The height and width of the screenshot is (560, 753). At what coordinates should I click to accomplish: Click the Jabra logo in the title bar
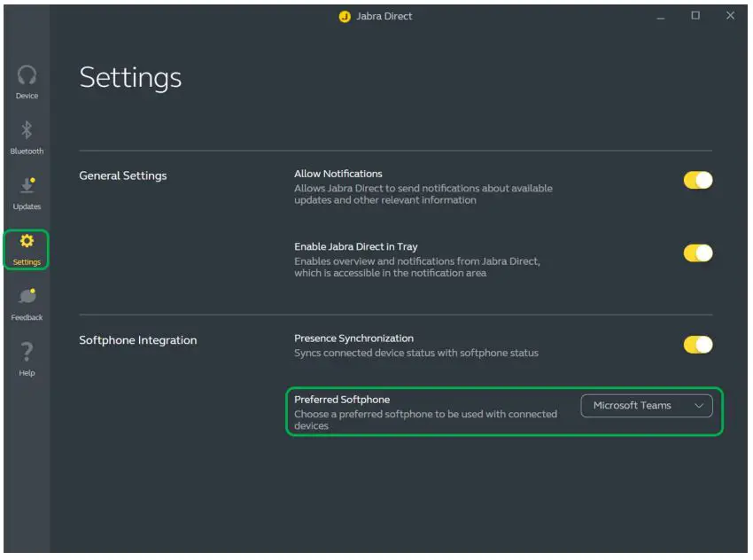pyautogui.click(x=345, y=15)
